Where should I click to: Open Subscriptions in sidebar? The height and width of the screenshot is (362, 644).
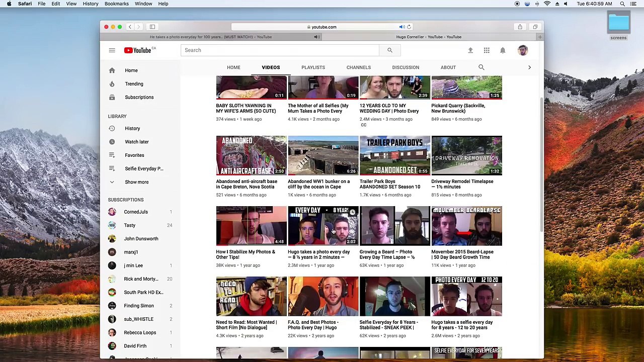[139, 97]
